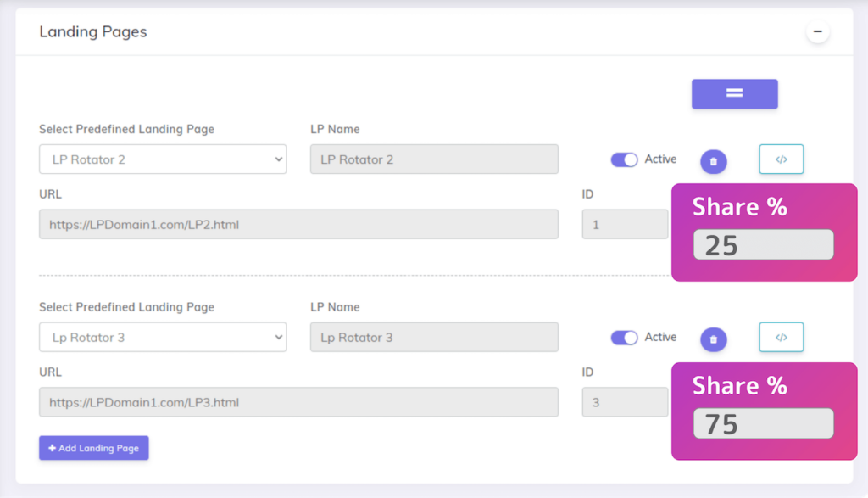Screen dimensions: 868x498
Task: Click the URL field containing LP3.html
Action: tap(298, 402)
